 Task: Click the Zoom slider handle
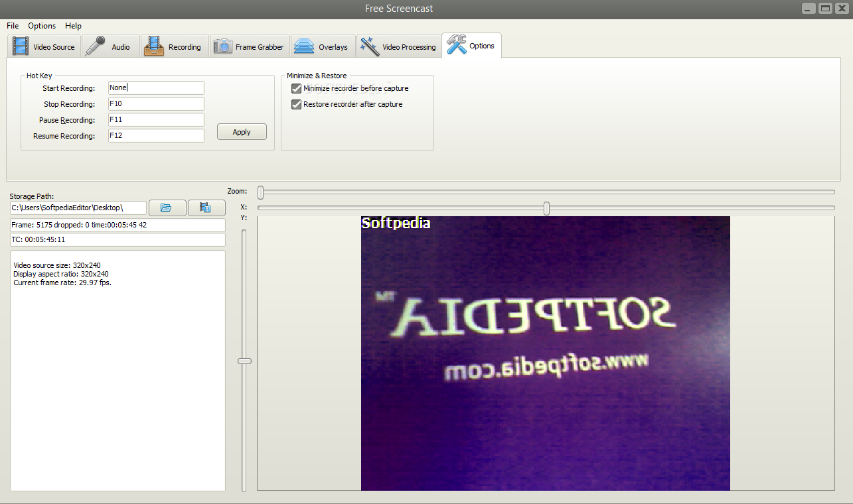point(261,192)
